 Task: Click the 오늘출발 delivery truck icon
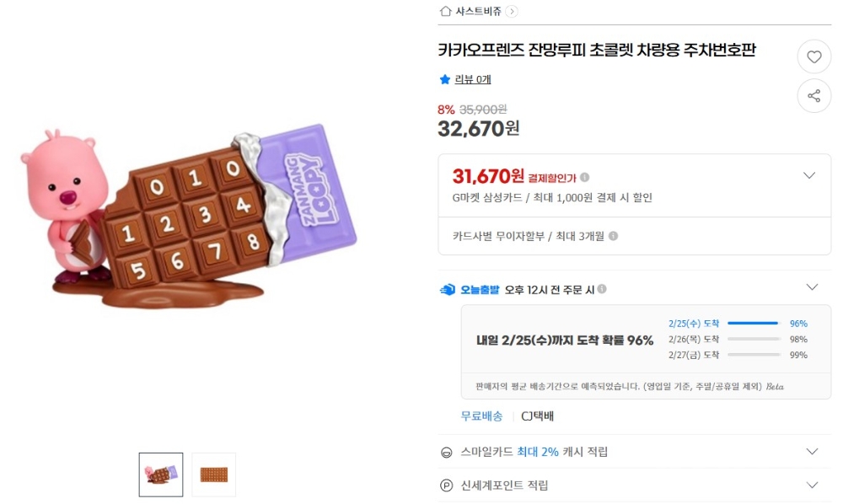[x=447, y=289]
